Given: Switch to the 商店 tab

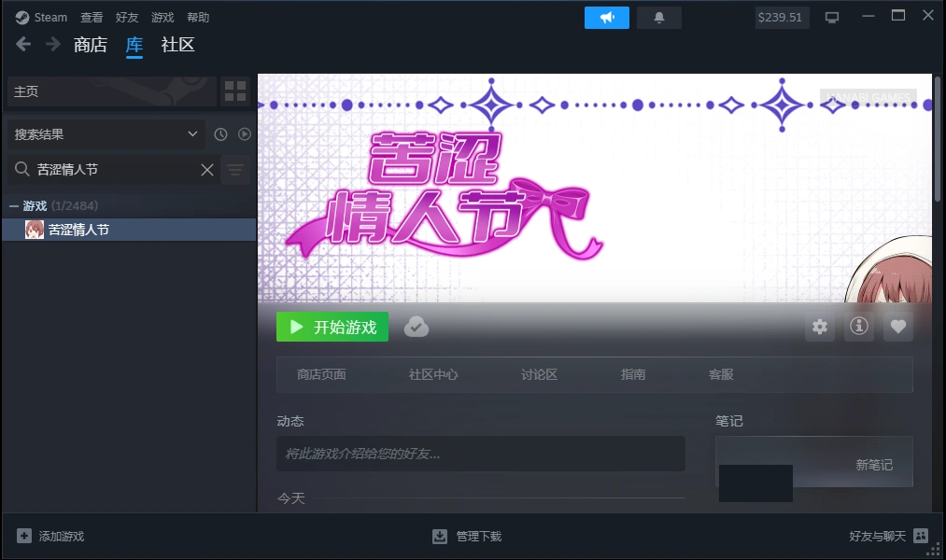Looking at the screenshot, I should tap(91, 45).
